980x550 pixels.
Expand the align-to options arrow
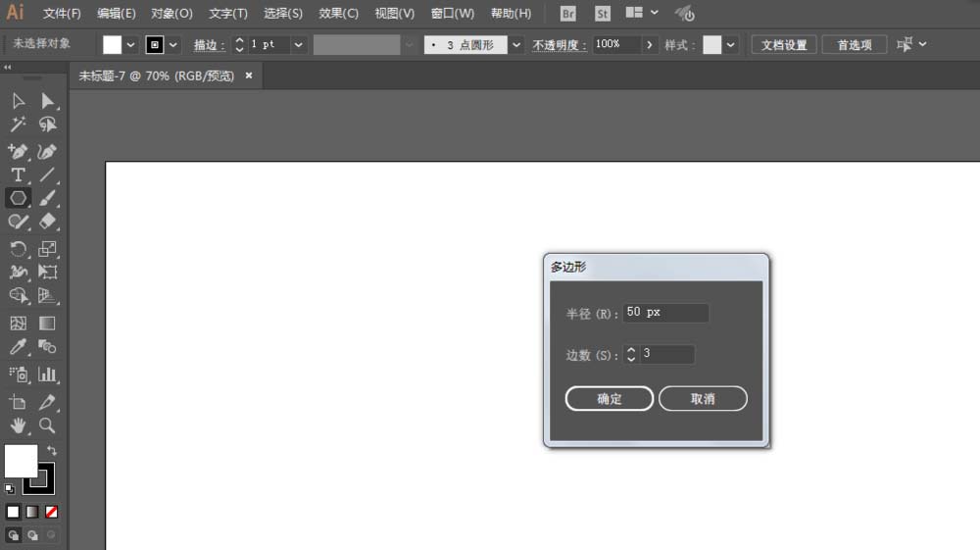(922, 44)
